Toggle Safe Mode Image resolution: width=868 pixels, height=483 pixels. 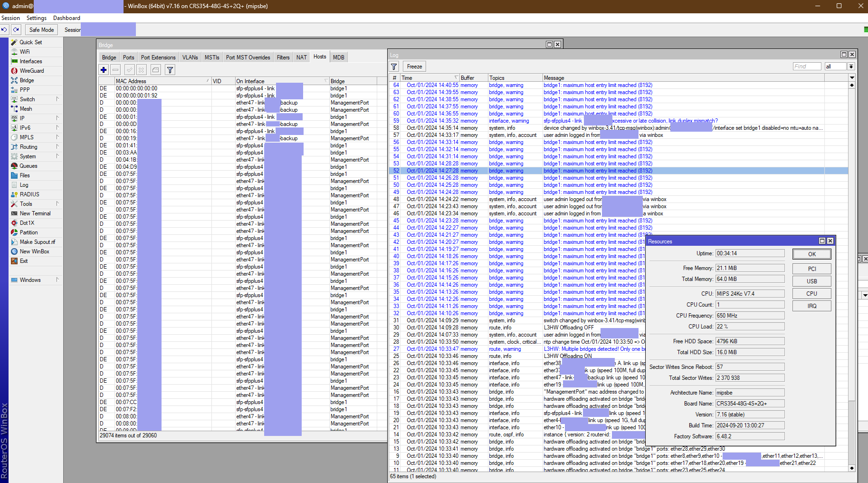coord(41,29)
